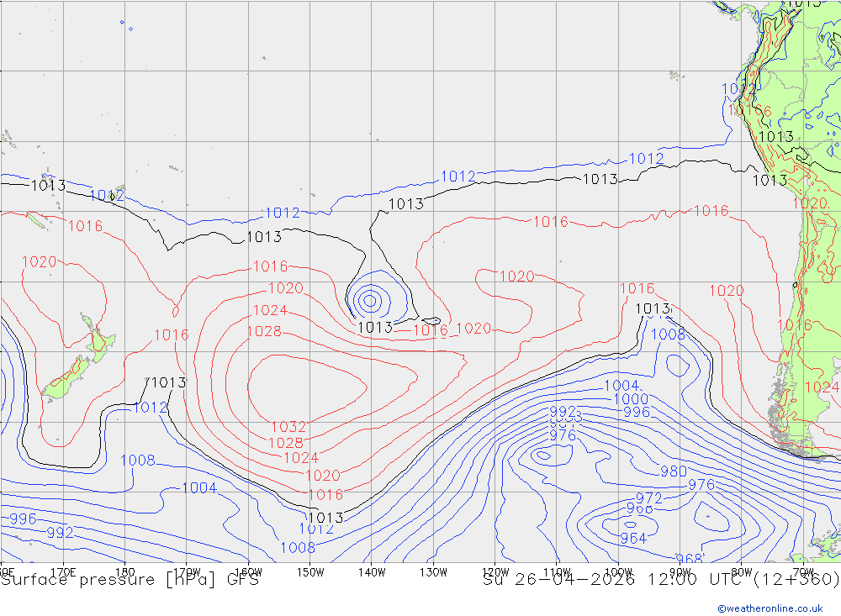The image size is (841, 616).
Task: Select the 130W longitude label
Action: [x=433, y=572]
